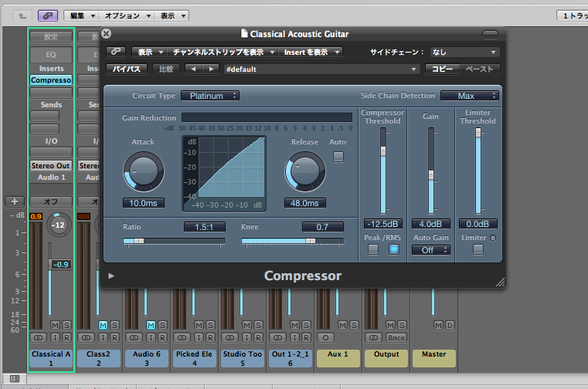Click the D dim button on Master channel
Screen dimensions: 588x389
(450, 325)
